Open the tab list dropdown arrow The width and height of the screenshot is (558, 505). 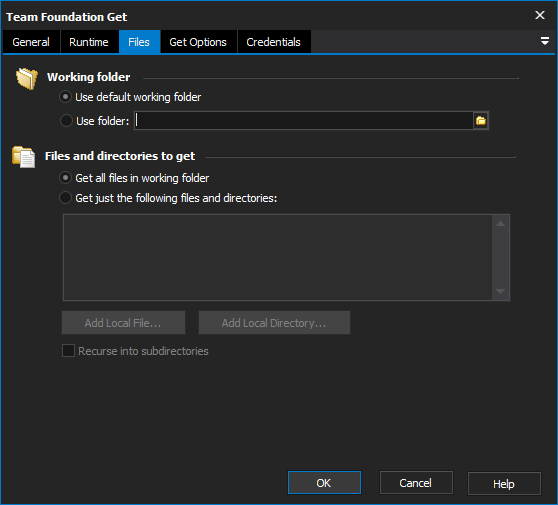pos(544,41)
